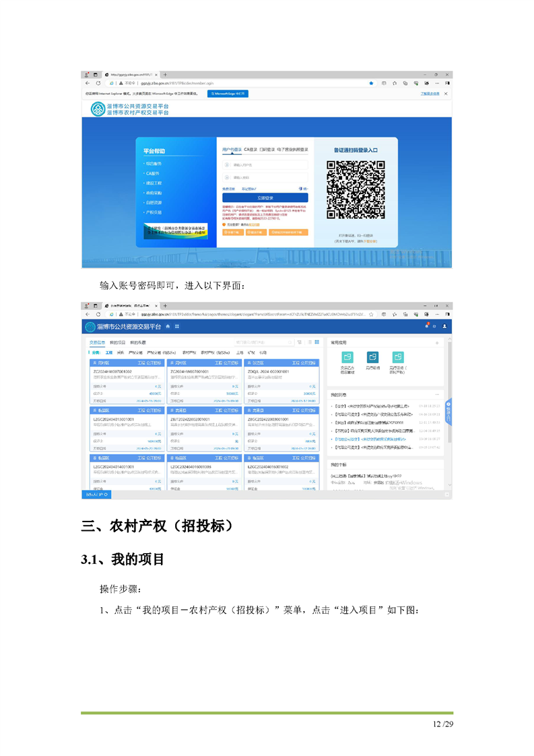
Task: Click the user avatar icon in blue header
Action: click(444, 327)
